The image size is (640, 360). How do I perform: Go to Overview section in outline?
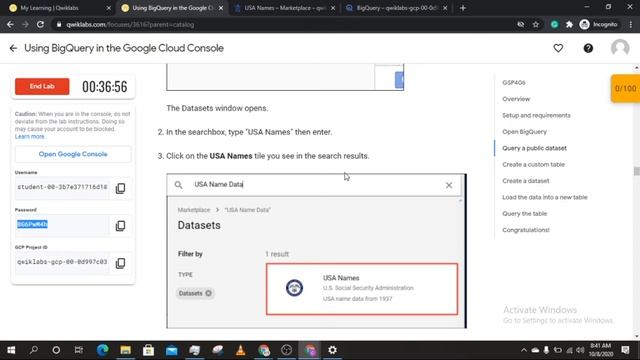click(x=516, y=99)
